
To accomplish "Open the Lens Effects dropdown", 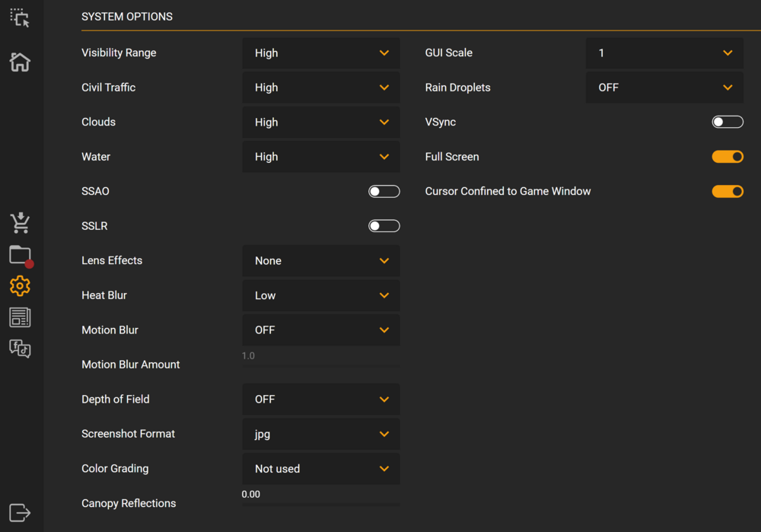I will (320, 260).
